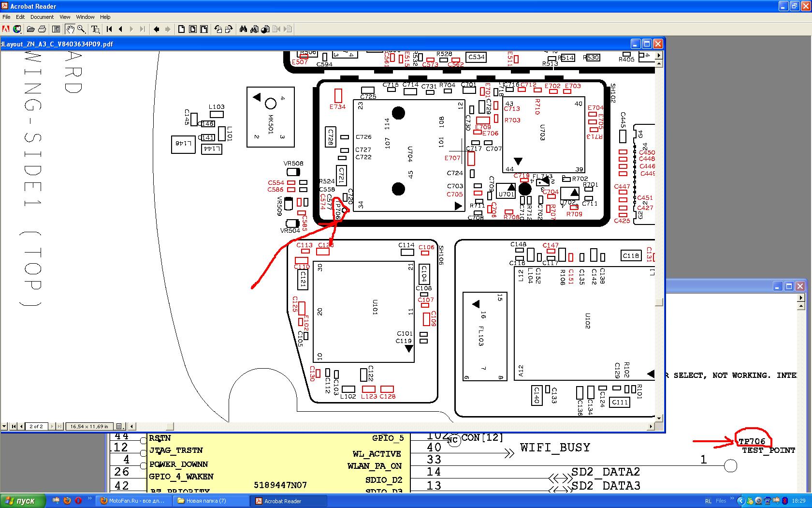Set Fit in Window page view
Image resolution: width=812 pixels, height=508 pixels.
click(193, 29)
